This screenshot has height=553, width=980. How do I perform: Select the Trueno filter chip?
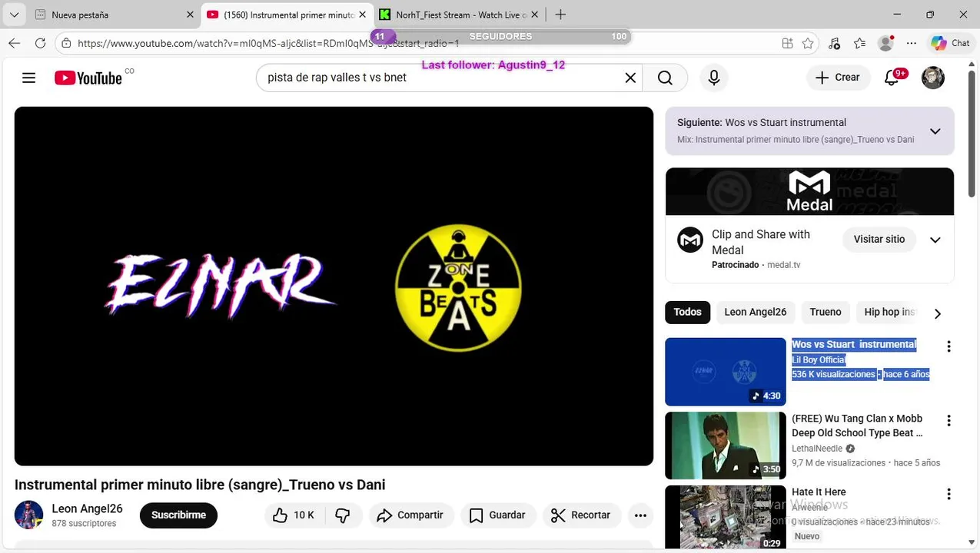826,312
